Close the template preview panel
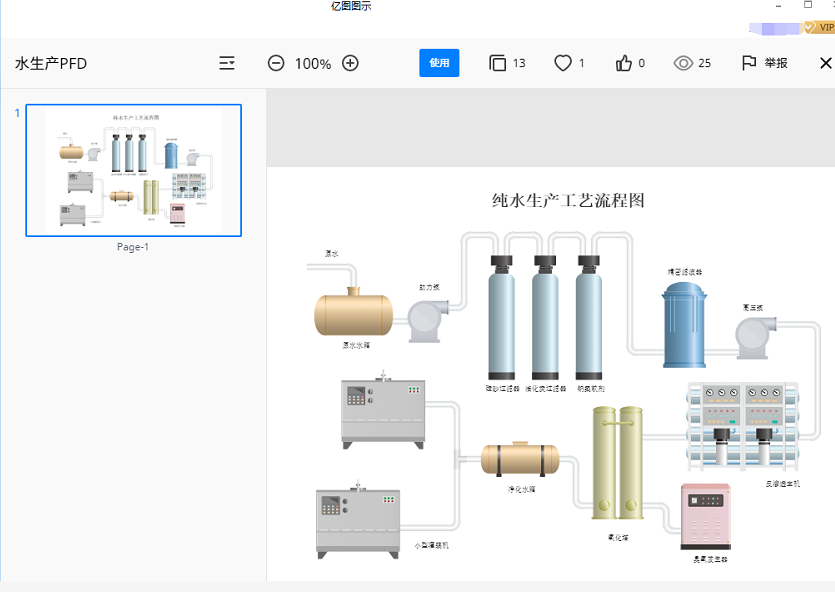Screen dimensions: 835x592 825,63
